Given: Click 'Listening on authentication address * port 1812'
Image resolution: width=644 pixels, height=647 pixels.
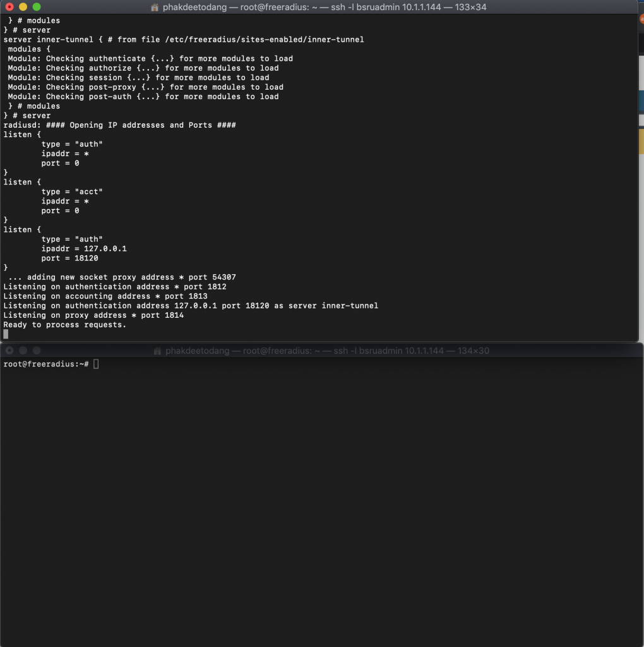Looking at the screenshot, I should tap(115, 287).
